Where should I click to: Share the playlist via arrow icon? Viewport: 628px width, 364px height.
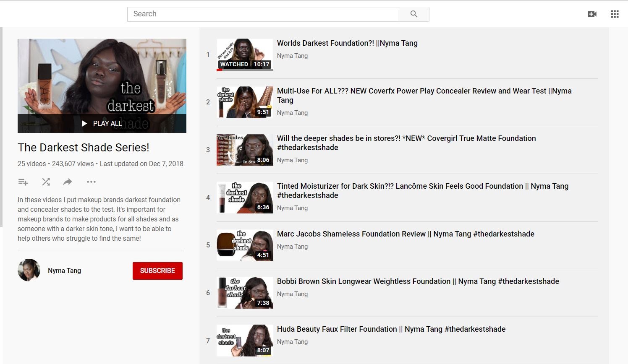[x=68, y=182]
